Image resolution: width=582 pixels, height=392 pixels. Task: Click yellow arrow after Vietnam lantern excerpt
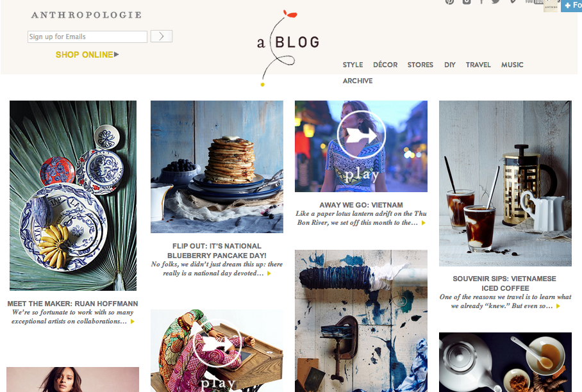pyautogui.click(x=423, y=223)
